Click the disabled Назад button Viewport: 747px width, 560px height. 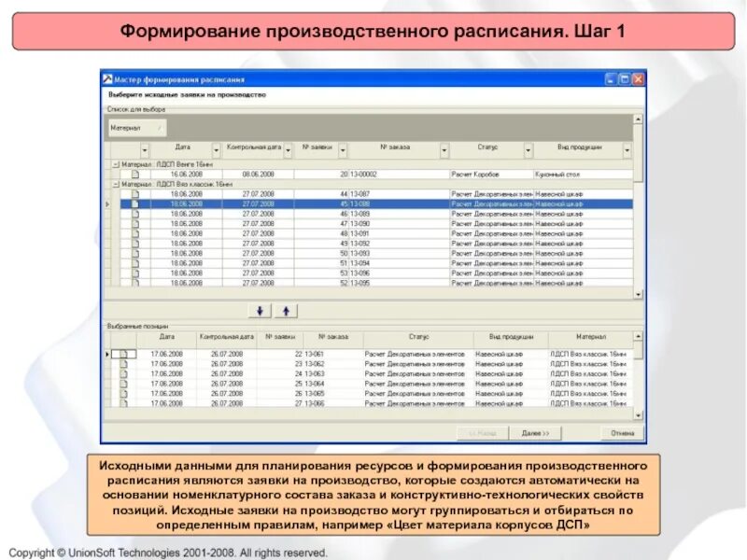click(x=483, y=433)
